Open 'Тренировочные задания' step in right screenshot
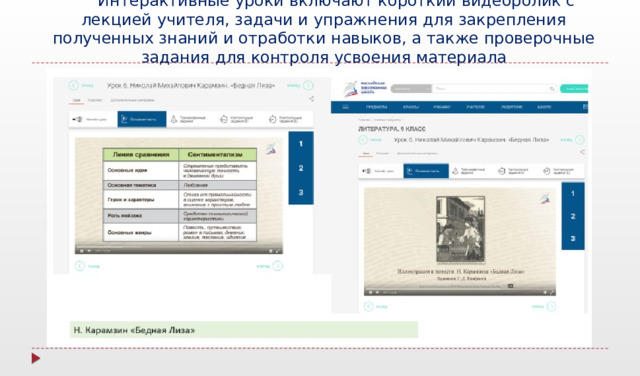This screenshot has height=376, width=640. tap(471, 171)
